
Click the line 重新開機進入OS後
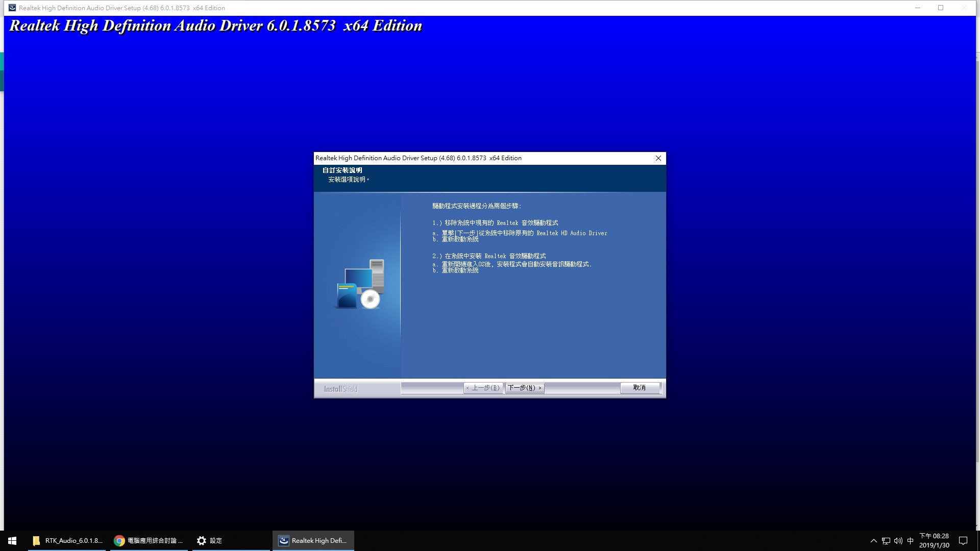[x=512, y=264]
